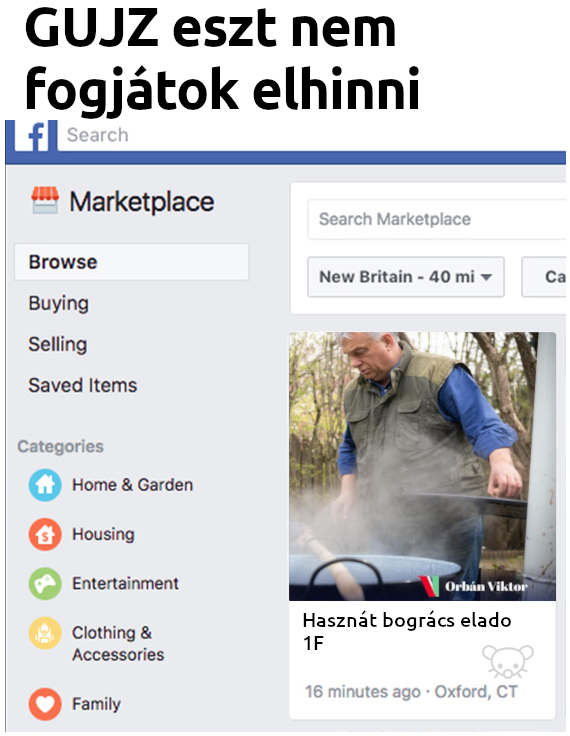Open the partially visible Ca... dropdown
Screen dimensions: 570x736
tap(544, 276)
